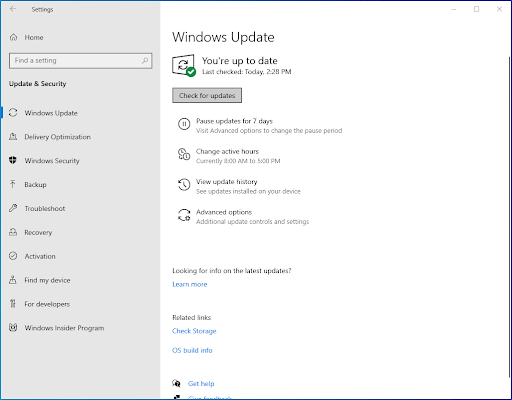Close the Settings window
512x400 pixels.
point(499,9)
